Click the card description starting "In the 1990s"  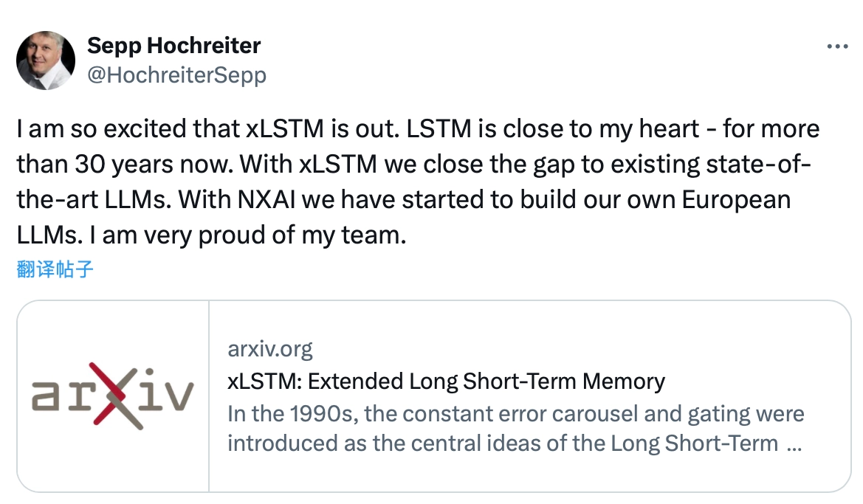coord(515,413)
